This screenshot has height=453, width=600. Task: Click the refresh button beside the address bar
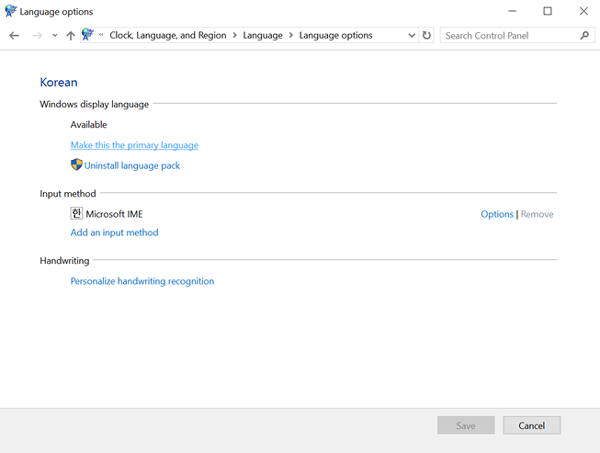tap(428, 35)
